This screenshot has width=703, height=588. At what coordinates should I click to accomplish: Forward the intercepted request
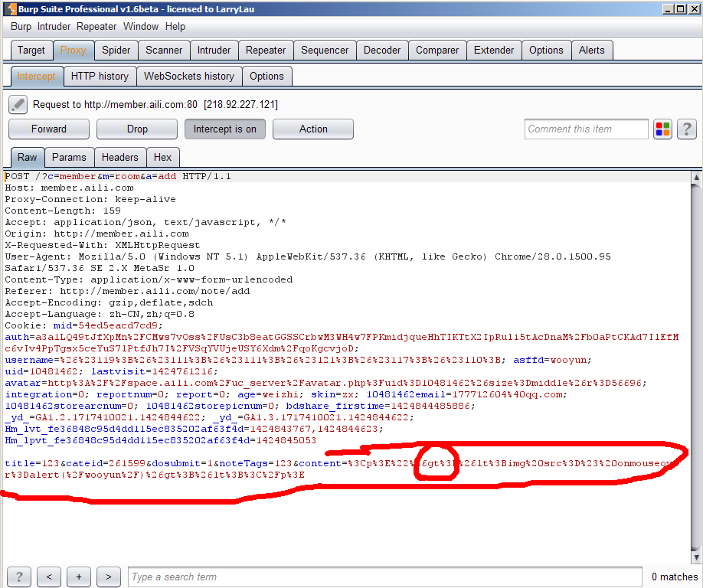click(49, 129)
